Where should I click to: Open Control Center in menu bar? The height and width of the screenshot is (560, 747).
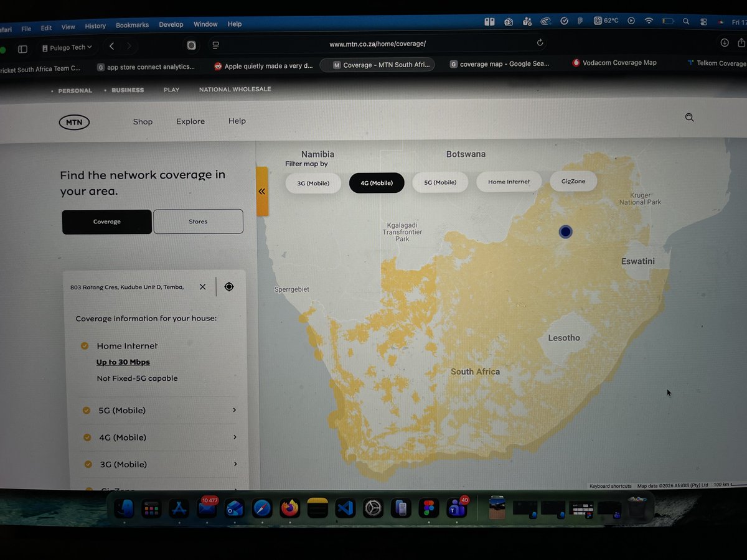[x=704, y=21]
